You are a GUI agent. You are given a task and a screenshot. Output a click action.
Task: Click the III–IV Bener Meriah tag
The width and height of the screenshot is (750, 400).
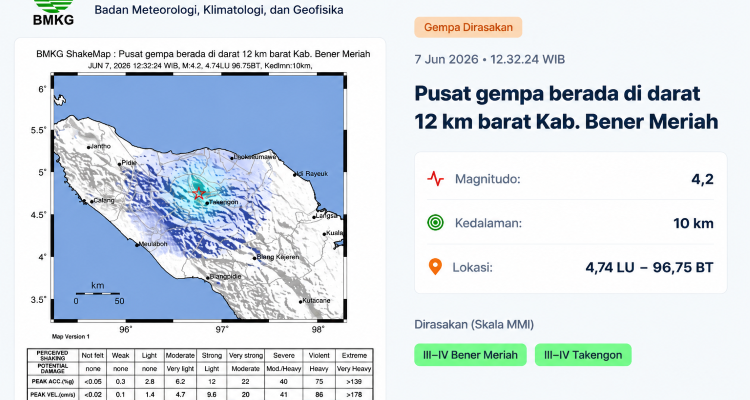(x=470, y=355)
